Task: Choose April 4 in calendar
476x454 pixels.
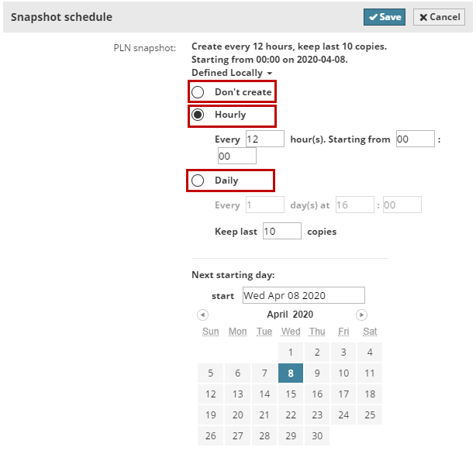Action: point(370,352)
